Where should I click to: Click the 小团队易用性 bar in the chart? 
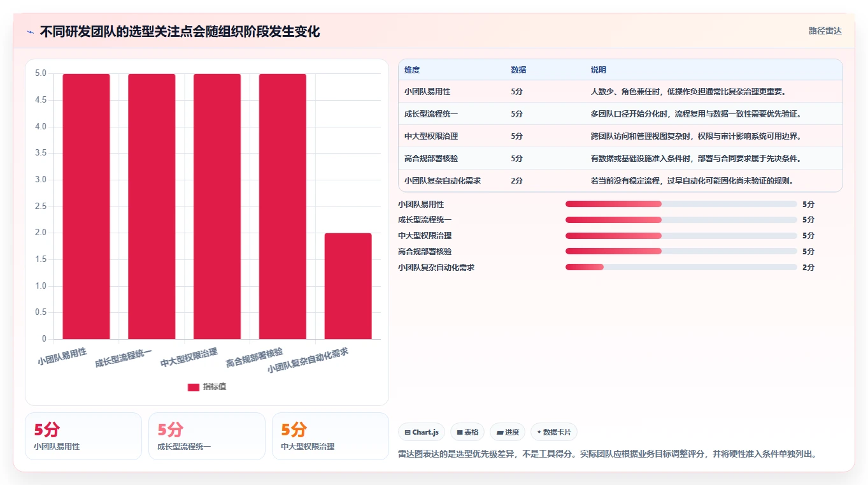click(86, 206)
